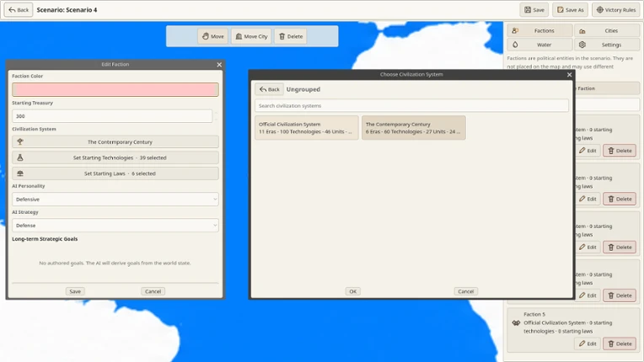The height and width of the screenshot is (362, 644).
Task: Choose the Delete trash tool in the map toolbar
Action: (290, 36)
